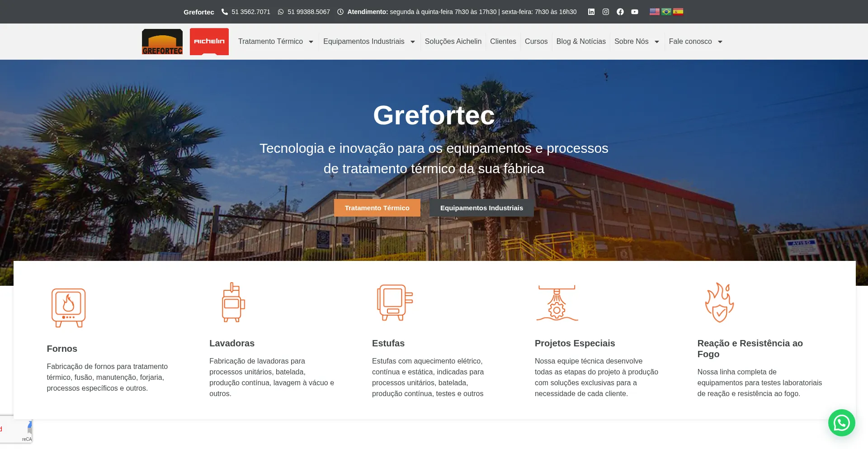
Task: Open the Sobre Nós menu item
Action: (x=632, y=42)
